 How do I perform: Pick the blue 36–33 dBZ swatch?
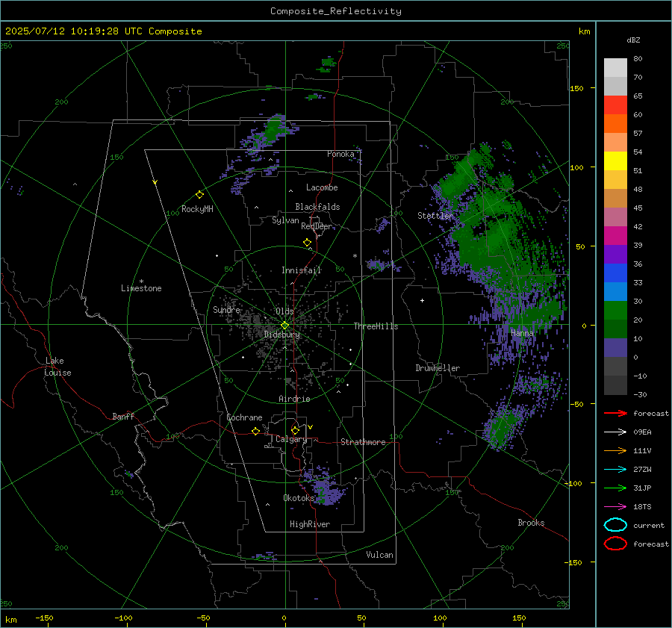coord(615,273)
